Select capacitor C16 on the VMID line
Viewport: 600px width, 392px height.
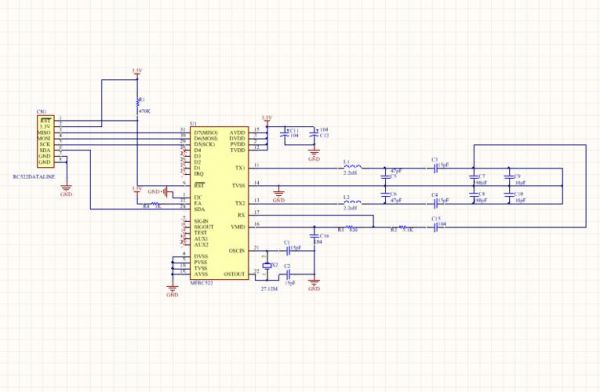pos(314,235)
